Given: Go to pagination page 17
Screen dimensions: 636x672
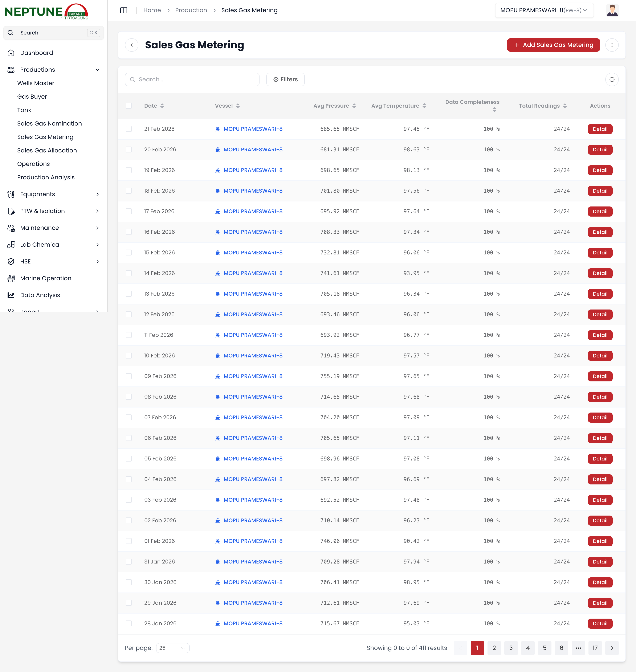Looking at the screenshot, I should tap(595, 648).
